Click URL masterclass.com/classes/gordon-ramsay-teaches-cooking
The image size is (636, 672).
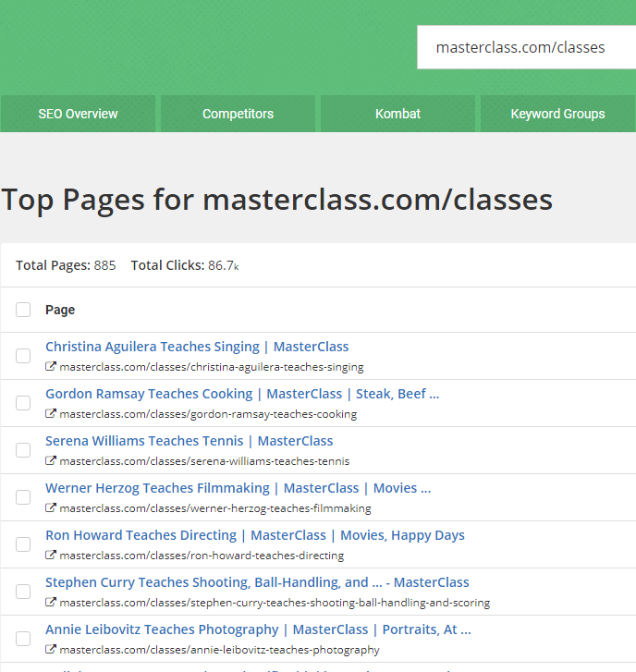pyautogui.click(x=208, y=414)
